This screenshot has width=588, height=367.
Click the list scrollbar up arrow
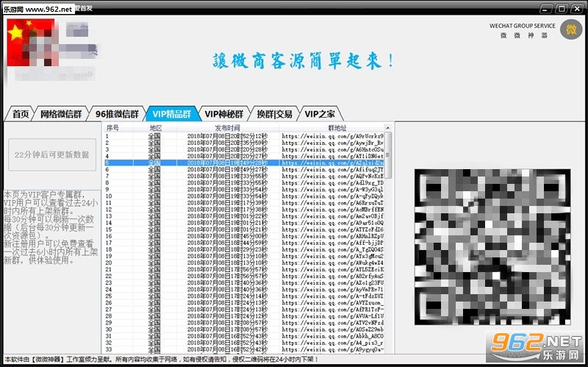click(388, 128)
